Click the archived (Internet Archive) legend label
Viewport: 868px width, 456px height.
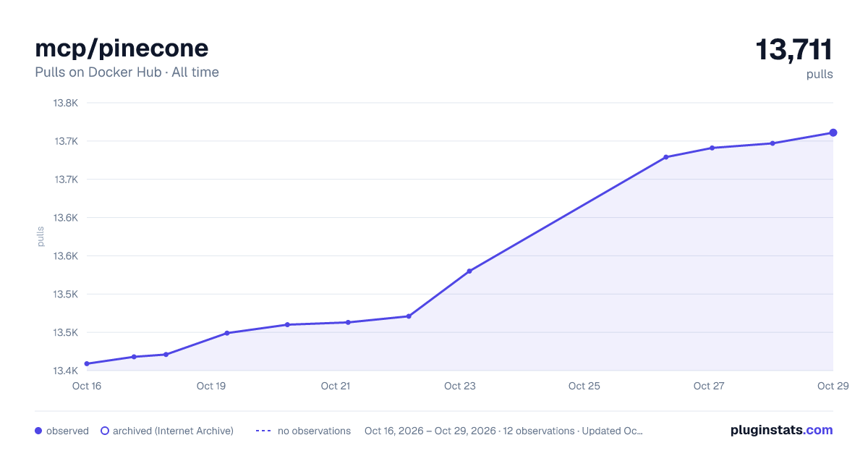point(173,431)
